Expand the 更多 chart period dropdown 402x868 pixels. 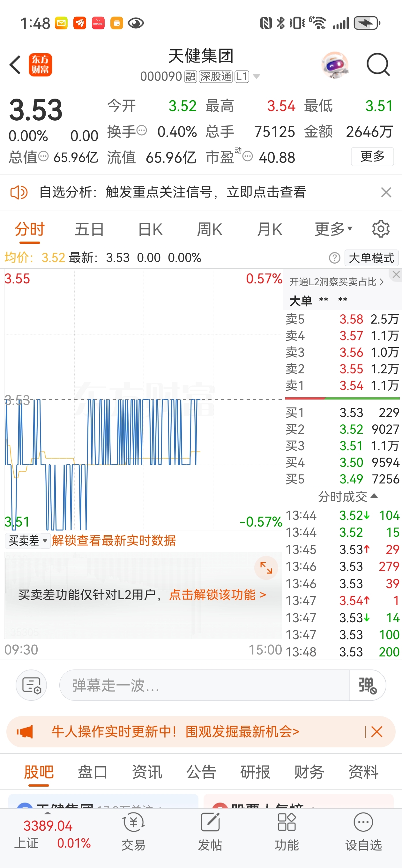click(x=334, y=230)
